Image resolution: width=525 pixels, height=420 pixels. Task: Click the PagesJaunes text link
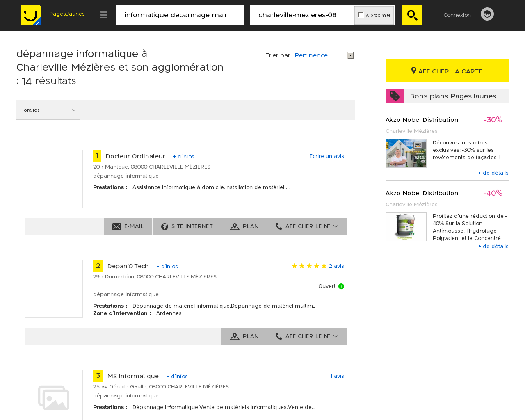67,14
